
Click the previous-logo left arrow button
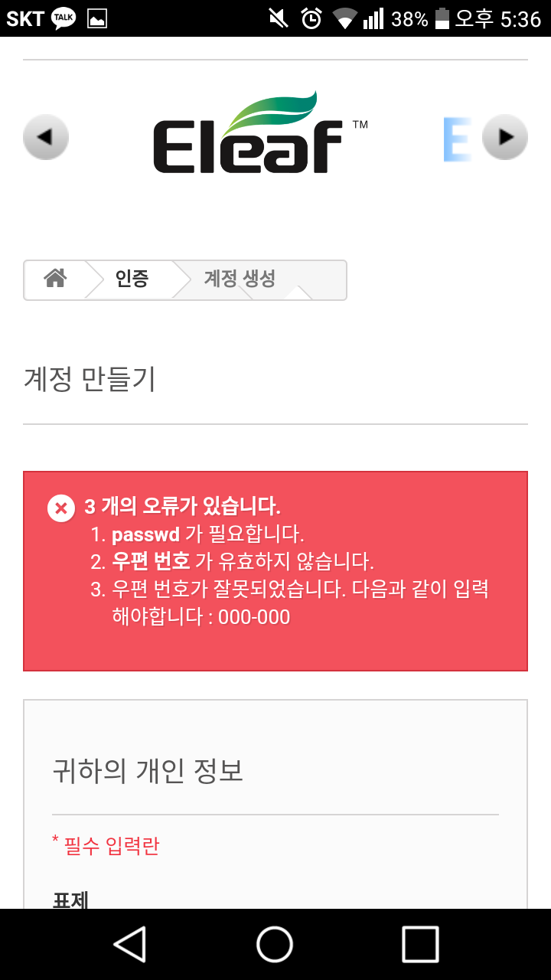pyautogui.click(x=46, y=137)
